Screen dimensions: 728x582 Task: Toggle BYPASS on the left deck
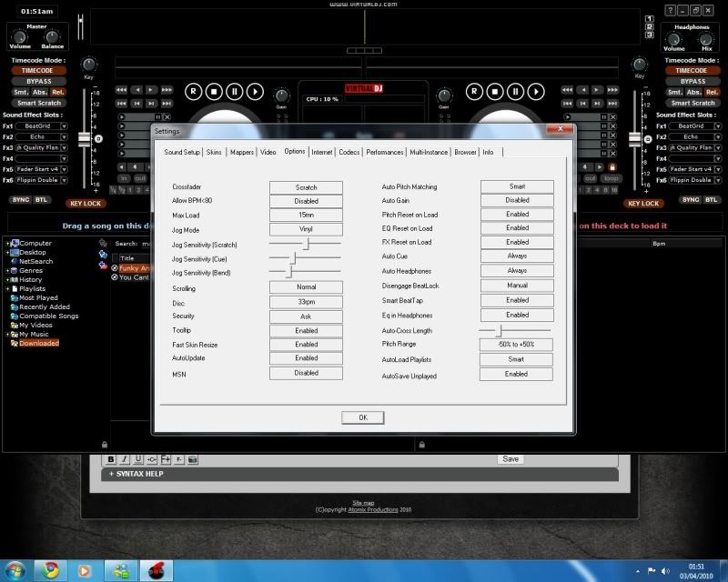point(38,81)
